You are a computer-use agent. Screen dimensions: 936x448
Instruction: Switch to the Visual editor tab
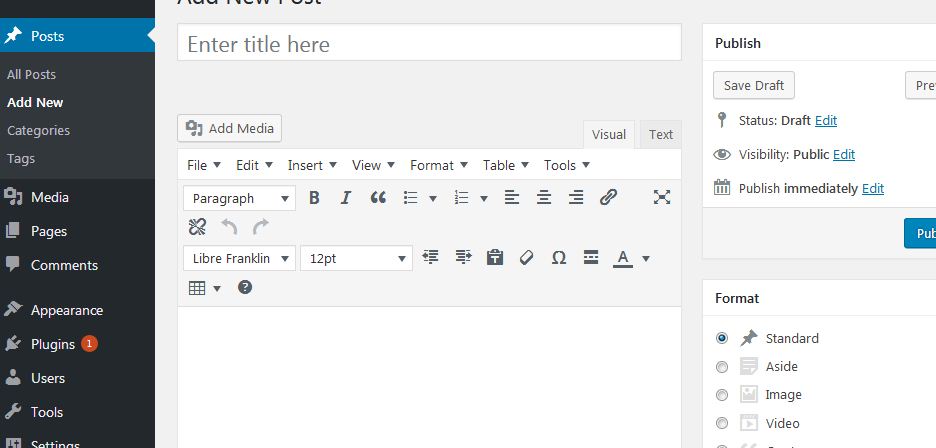pyautogui.click(x=609, y=134)
